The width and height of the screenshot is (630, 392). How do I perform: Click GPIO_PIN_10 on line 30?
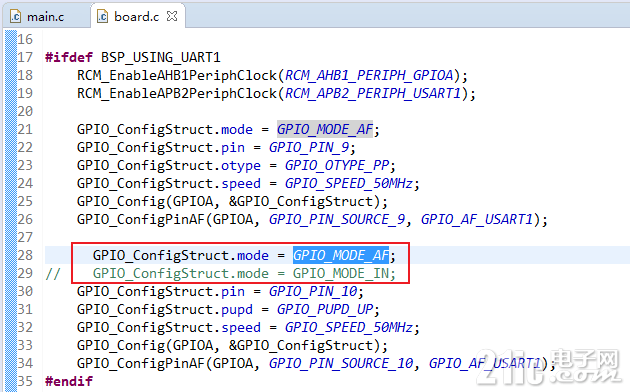pos(313,292)
